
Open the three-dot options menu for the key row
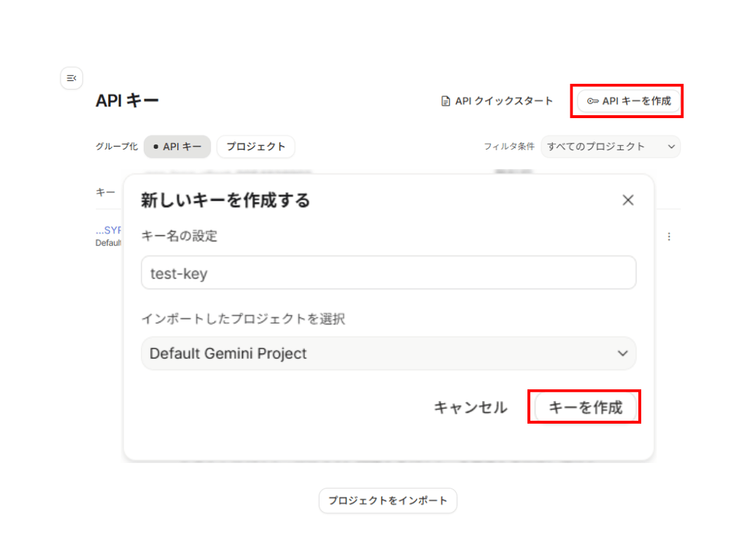[x=669, y=237]
